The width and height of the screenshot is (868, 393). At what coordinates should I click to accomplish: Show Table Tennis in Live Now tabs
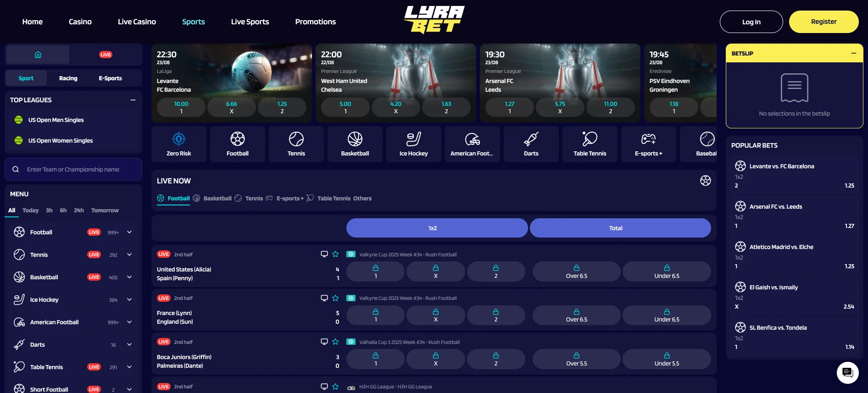(x=328, y=198)
